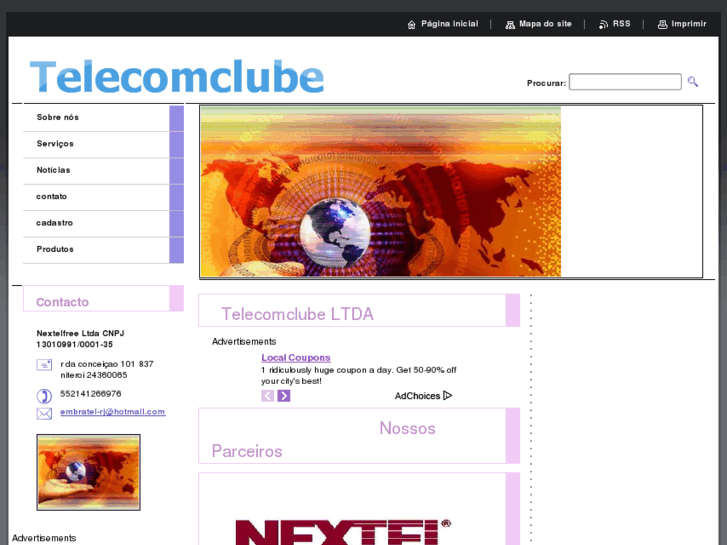Click the embratel-rj@hotmail.com email link
This screenshot has width=727, height=545.
113,412
